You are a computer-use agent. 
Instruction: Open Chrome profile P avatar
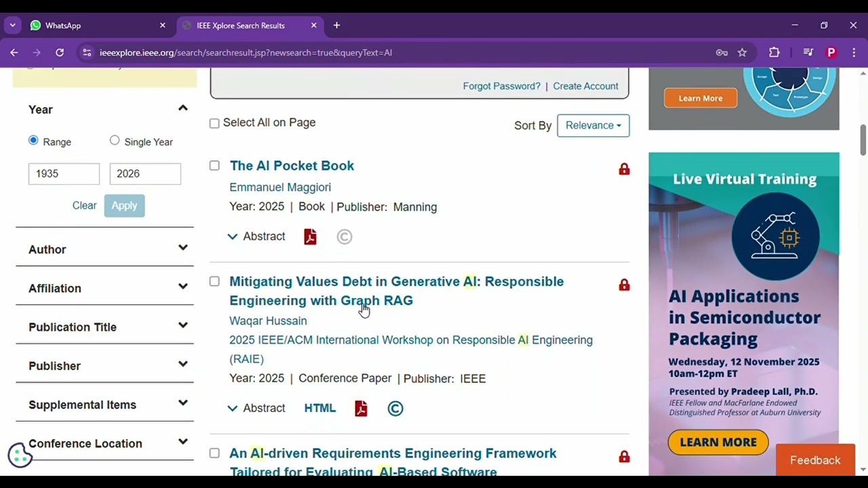pyautogui.click(x=831, y=52)
